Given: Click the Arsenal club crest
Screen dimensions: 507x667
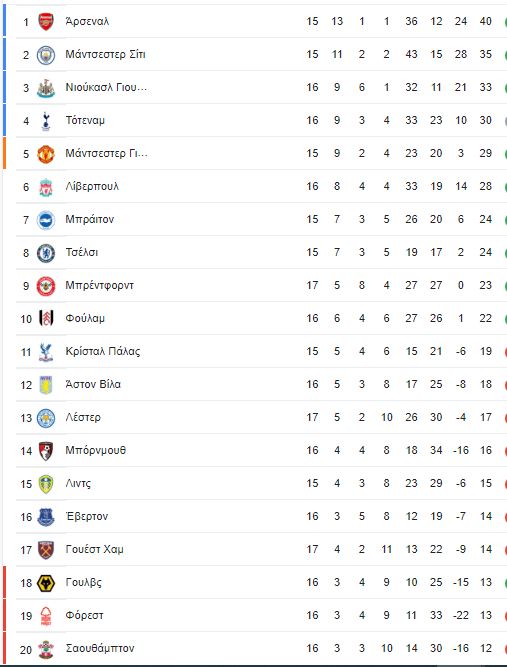Looking at the screenshot, I should 46,21.
